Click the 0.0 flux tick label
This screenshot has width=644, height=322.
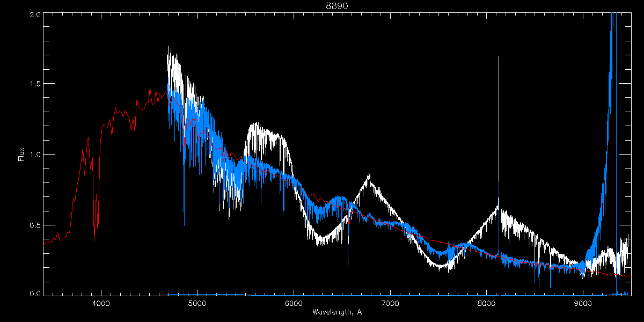(34, 294)
